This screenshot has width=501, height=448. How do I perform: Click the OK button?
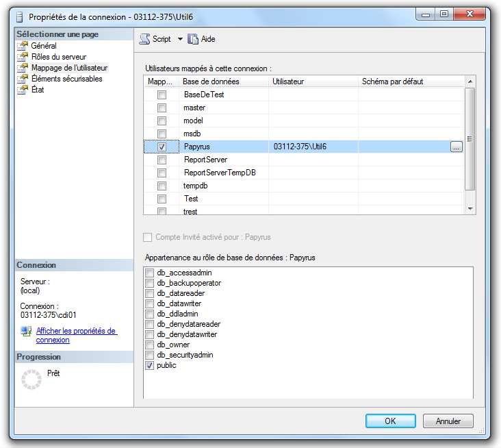pos(390,421)
